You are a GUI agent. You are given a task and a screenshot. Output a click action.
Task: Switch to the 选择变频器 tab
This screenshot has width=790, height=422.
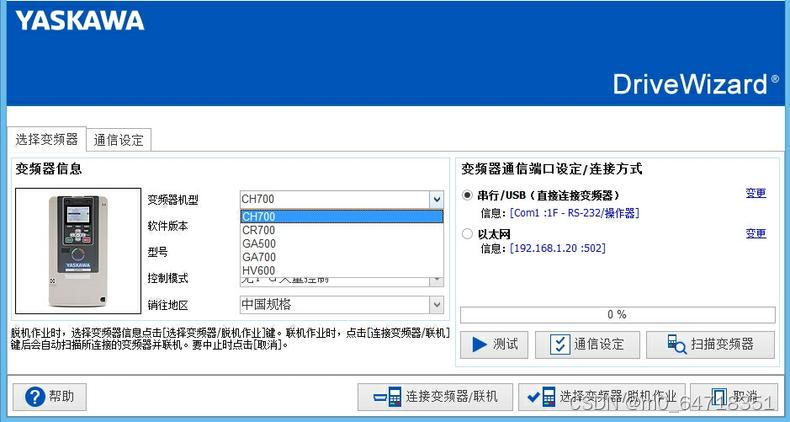47,139
